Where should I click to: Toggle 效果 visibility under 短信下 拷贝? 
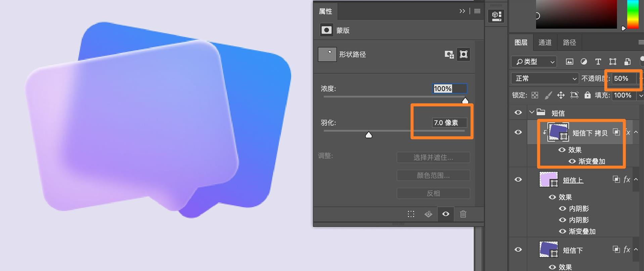pyautogui.click(x=562, y=150)
